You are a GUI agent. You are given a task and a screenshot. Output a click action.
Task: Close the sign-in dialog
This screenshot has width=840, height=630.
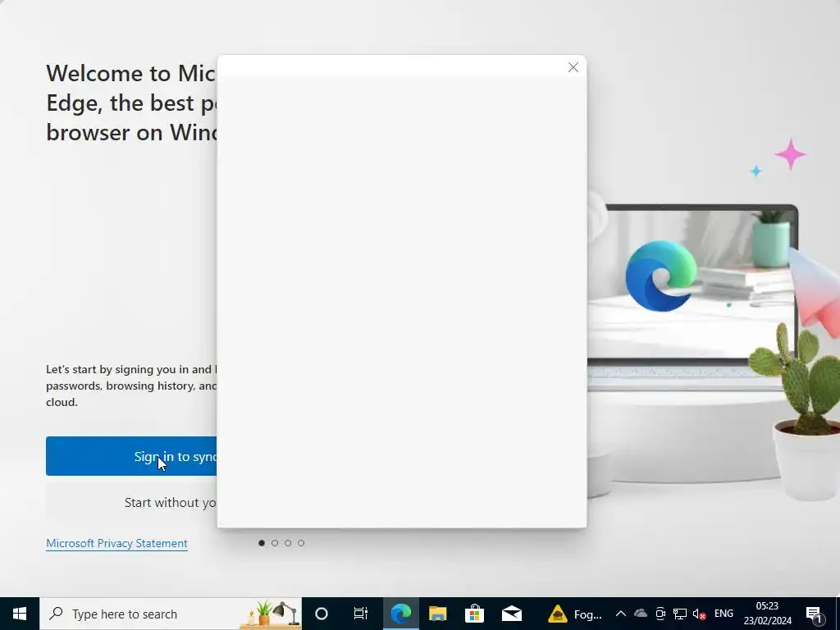pos(573,67)
